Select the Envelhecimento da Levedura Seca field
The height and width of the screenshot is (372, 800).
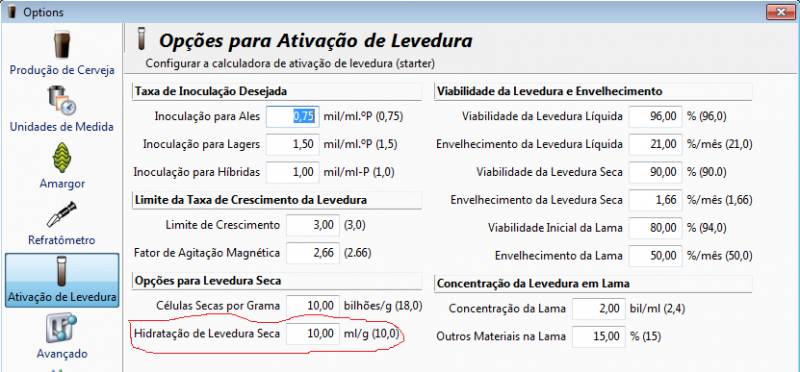tap(656, 200)
